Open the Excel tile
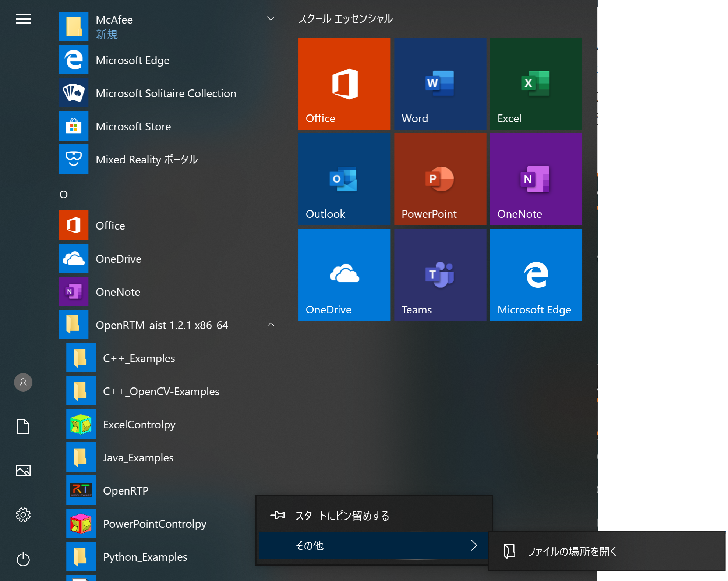Image resolution: width=728 pixels, height=581 pixels. [x=536, y=84]
